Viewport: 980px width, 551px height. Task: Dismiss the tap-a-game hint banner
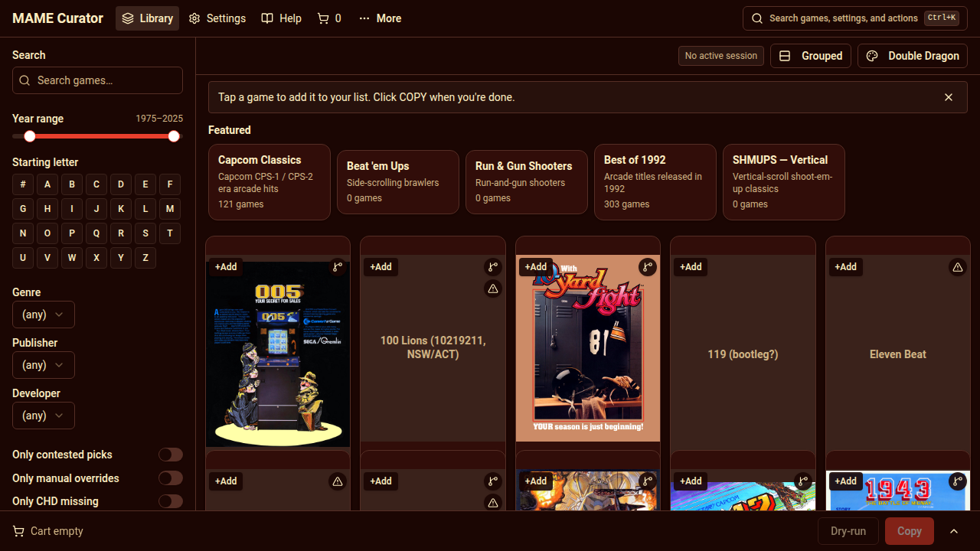(949, 97)
